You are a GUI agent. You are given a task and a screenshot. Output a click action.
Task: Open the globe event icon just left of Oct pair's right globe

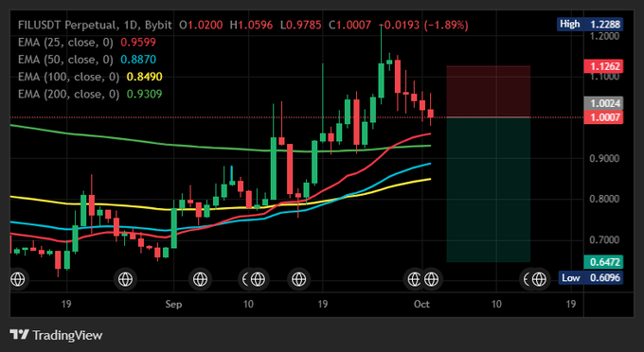coord(414,279)
